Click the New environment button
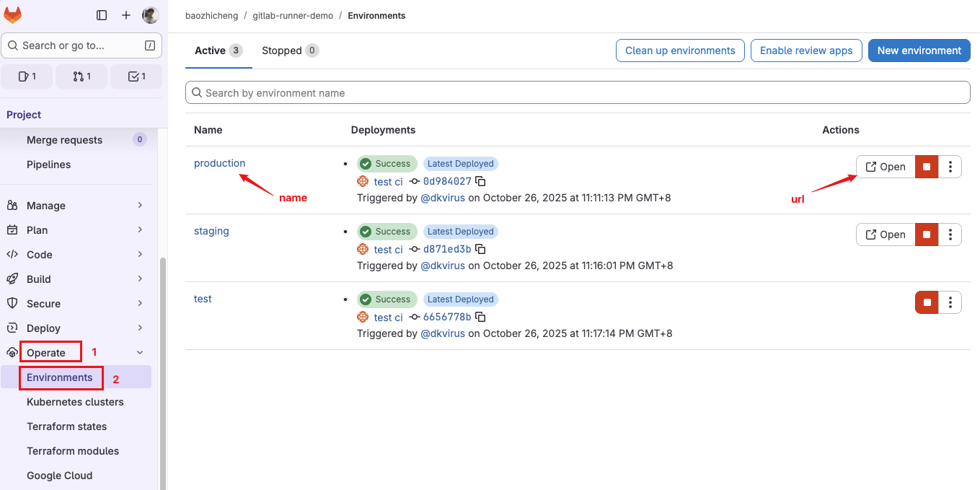This screenshot has width=980, height=490. 919,51
